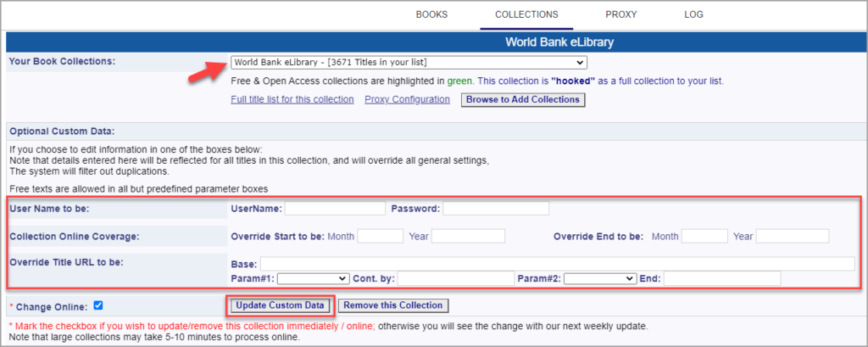Click the Cont. by input field
868x347 pixels.
click(456, 278)
